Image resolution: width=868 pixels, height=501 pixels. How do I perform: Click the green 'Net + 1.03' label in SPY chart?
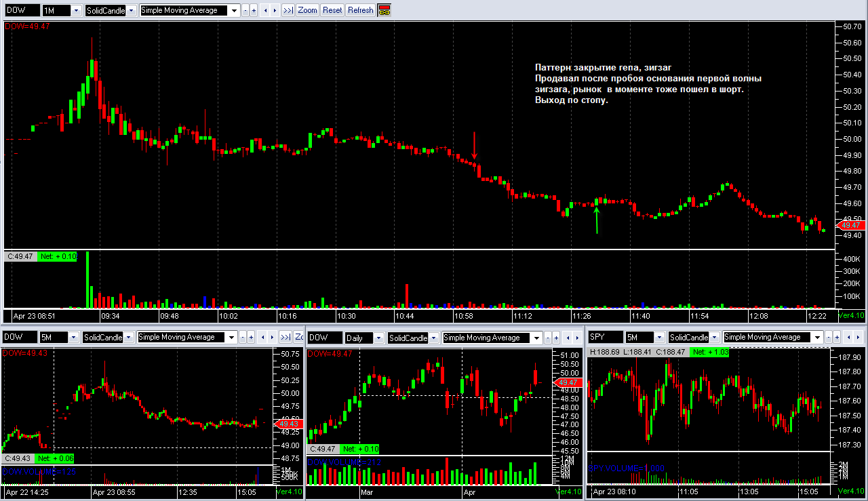709,352
